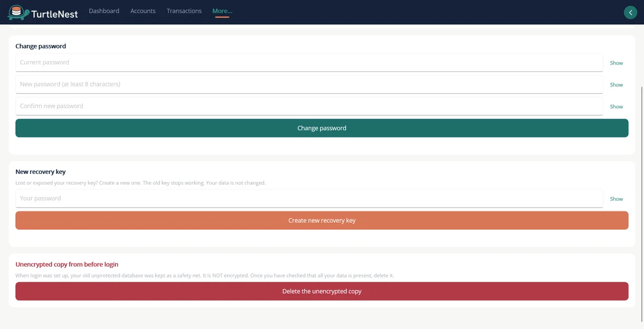
Task: Open the Dashboard page
Action: coord(104,11)
